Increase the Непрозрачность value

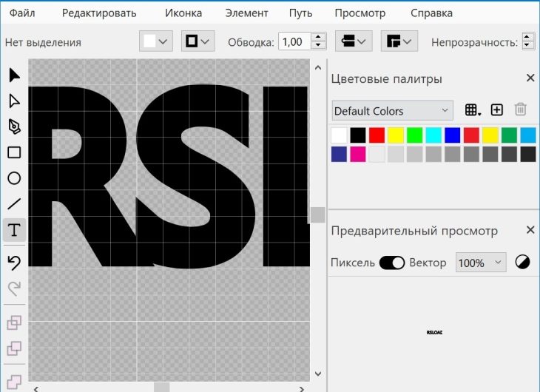tap(526, 37)
